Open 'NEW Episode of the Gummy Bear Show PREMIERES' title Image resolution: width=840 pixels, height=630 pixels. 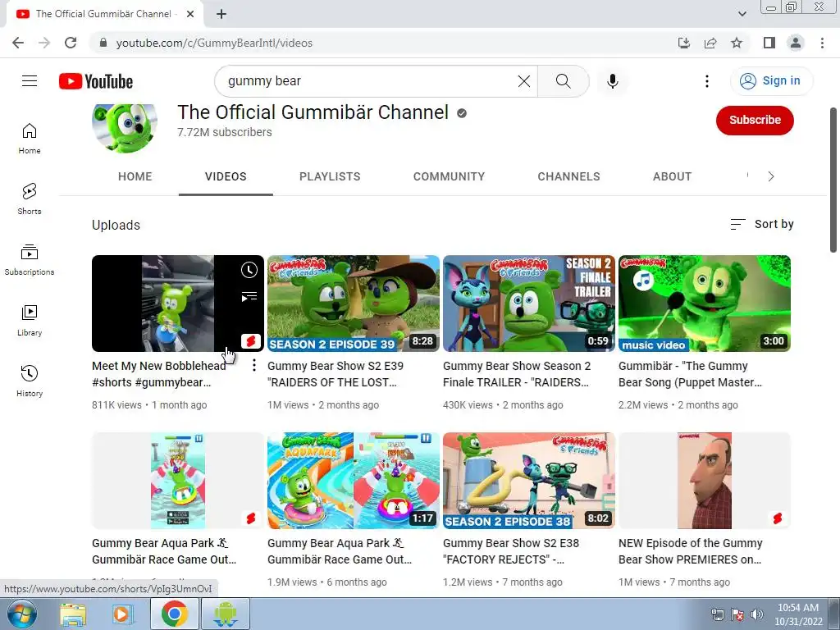click(691, 551)
